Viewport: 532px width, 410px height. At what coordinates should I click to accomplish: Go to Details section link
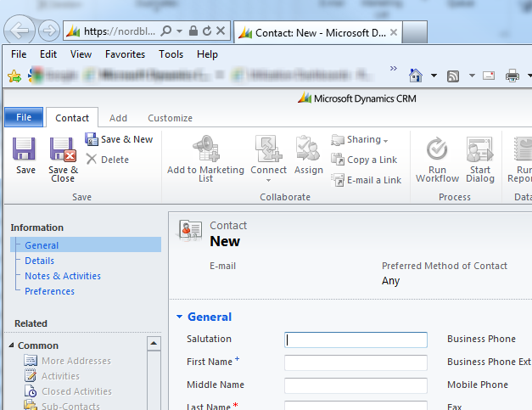(x=39, y=261)
